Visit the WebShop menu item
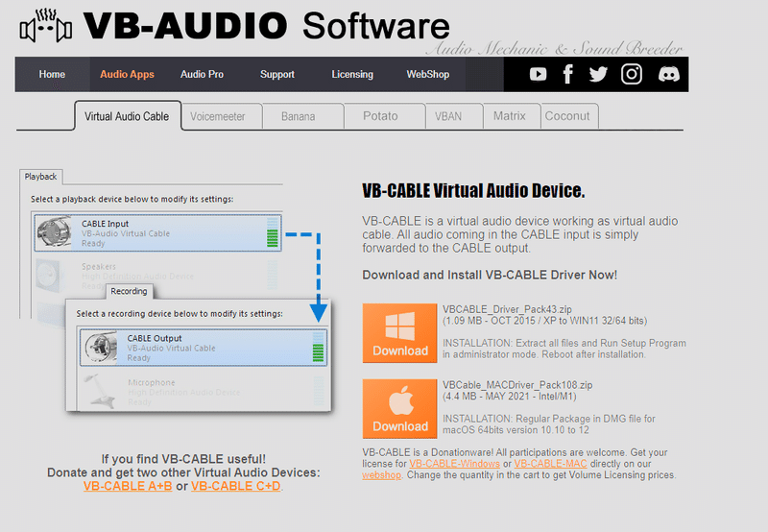The image size is (768, 532). click(x=427, y=75)
